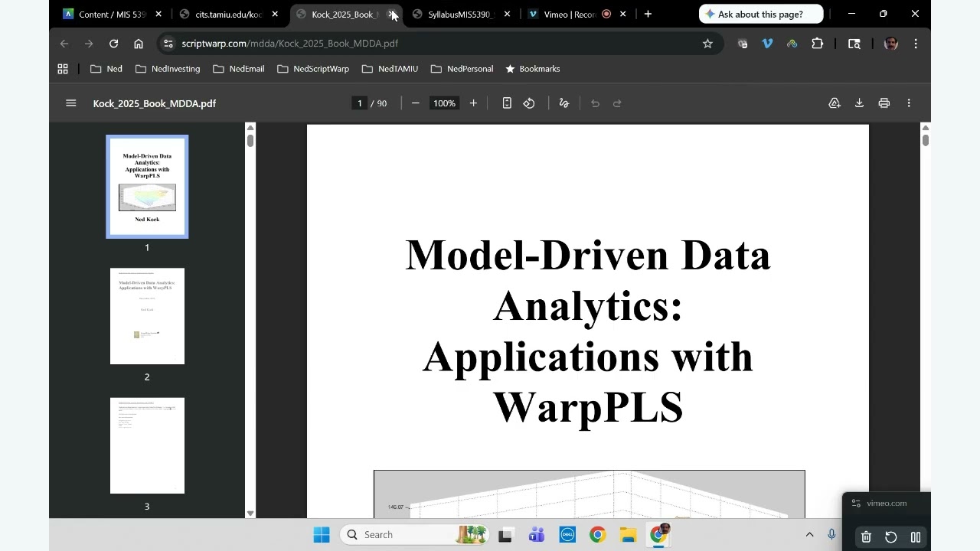
Task: Open the Dell app on the taskbar
Action: [567, 535]
